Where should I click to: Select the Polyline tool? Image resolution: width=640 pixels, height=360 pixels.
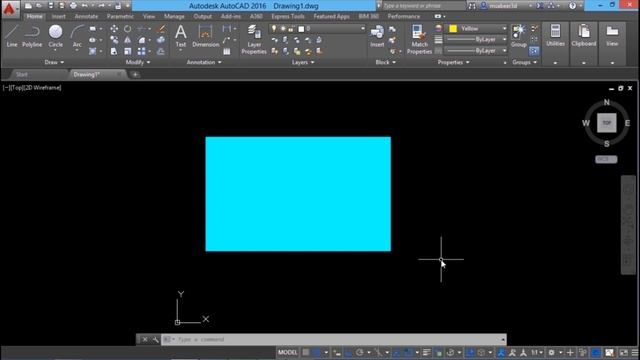click(32, 36)
